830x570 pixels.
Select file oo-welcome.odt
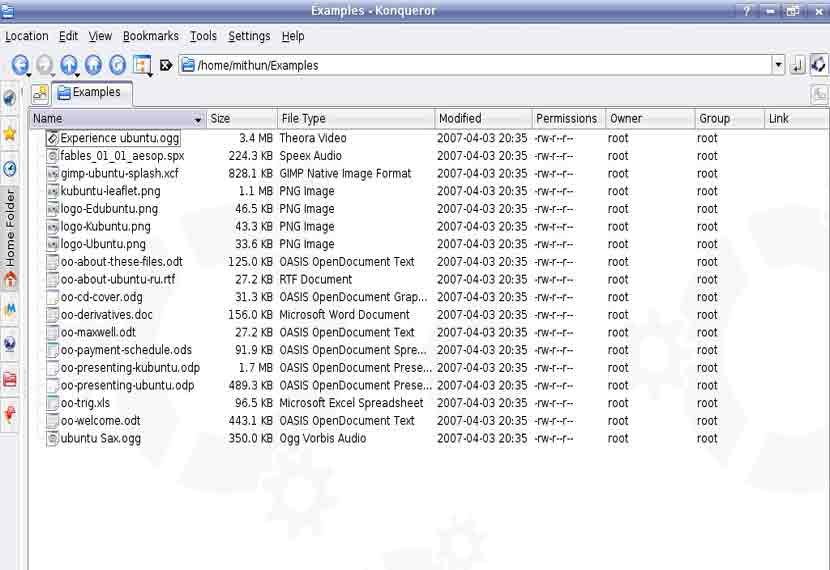click(101, 421)
